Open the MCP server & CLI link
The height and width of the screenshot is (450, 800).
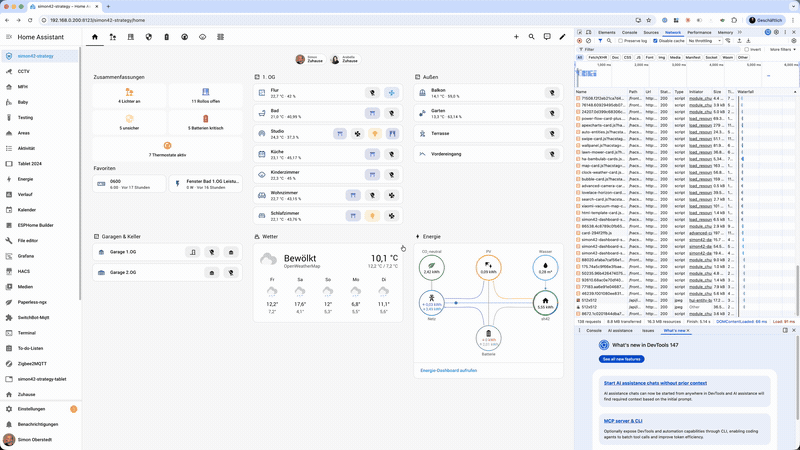[623, 421]
